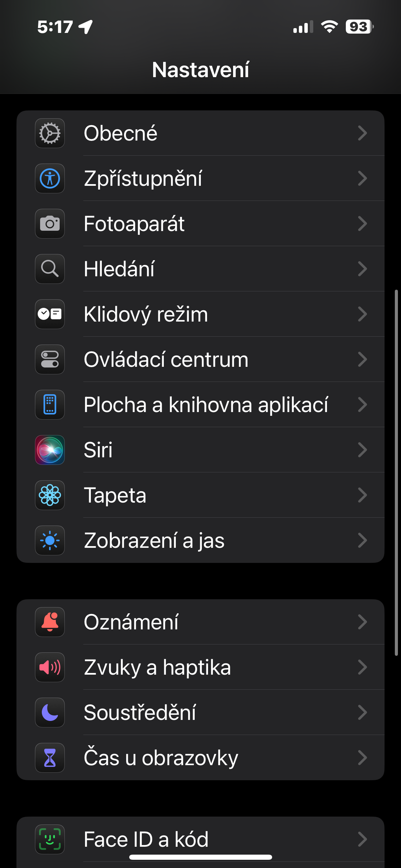The height and width of the screenshot is (868, 401).
Task: Tap the Čas u obrazovky hourglass icon
Action: click(x=50, y=758)
